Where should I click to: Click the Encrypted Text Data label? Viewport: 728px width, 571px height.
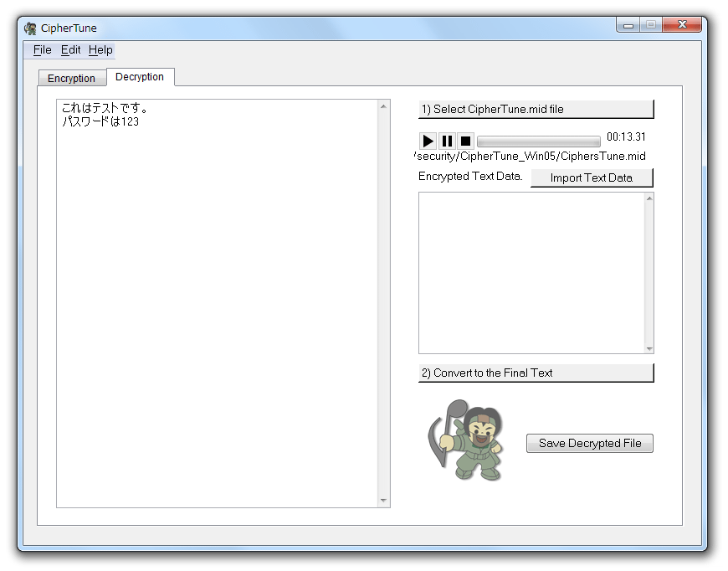[470, 177]
